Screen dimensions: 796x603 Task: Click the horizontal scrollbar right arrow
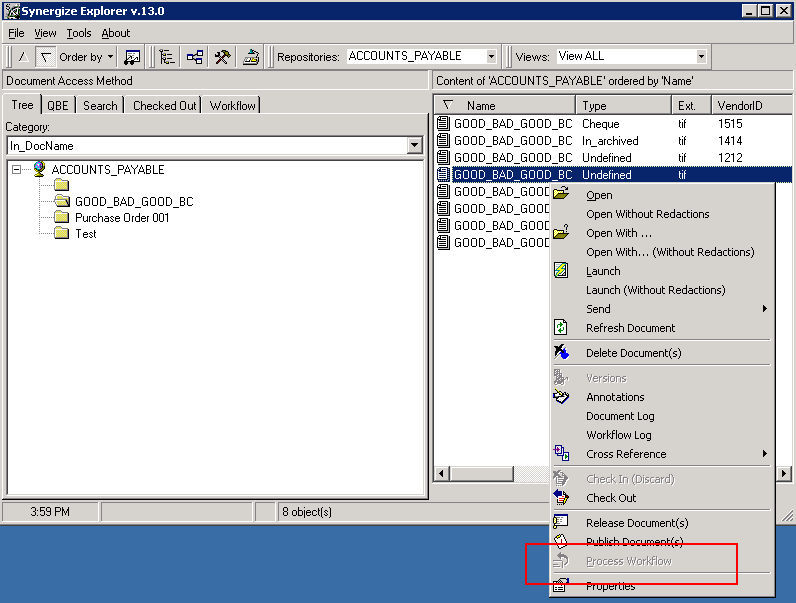[x=784, y=474]
